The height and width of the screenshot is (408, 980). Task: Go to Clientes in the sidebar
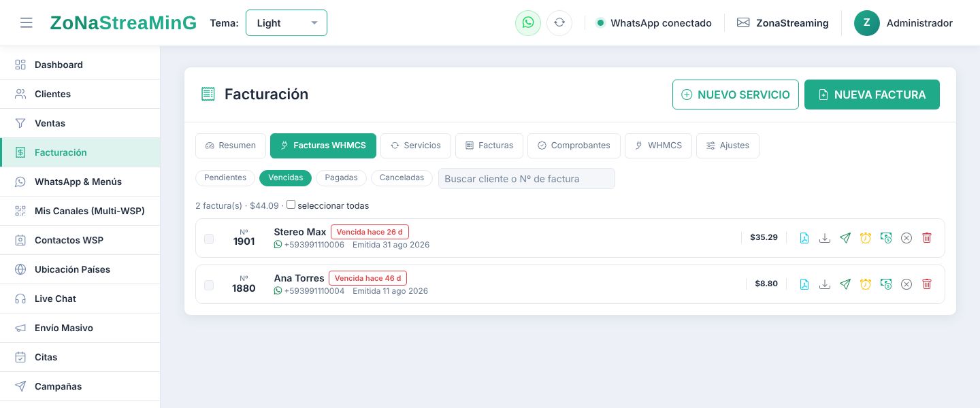80,94
